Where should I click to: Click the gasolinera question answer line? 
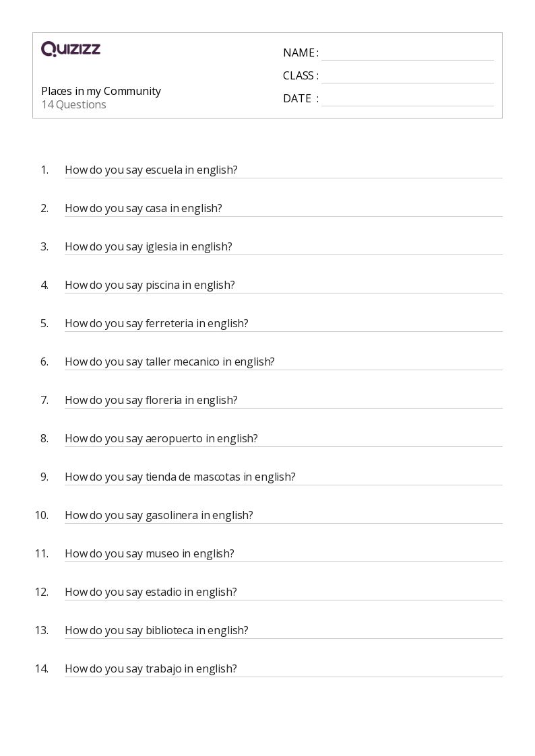point(377,517)
